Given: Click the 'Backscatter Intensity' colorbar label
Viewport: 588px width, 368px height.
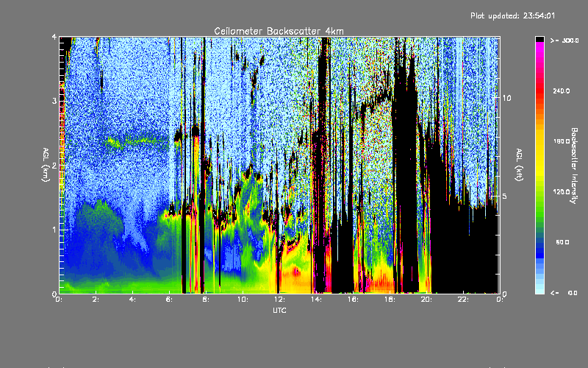Looking at the screenshot, I should pos(574,166).
